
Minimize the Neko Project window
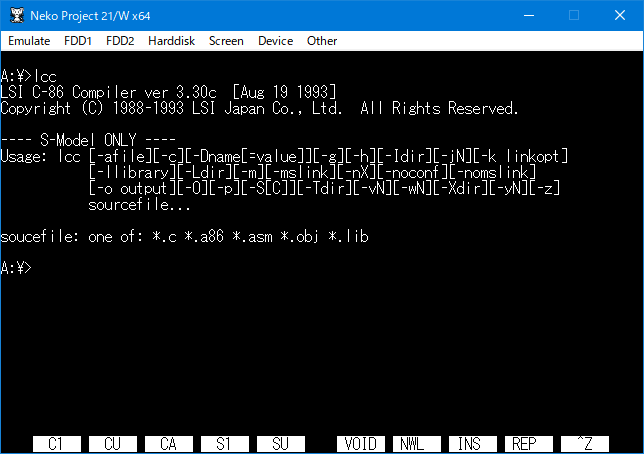pyautogui.click(x=529, y=16)
